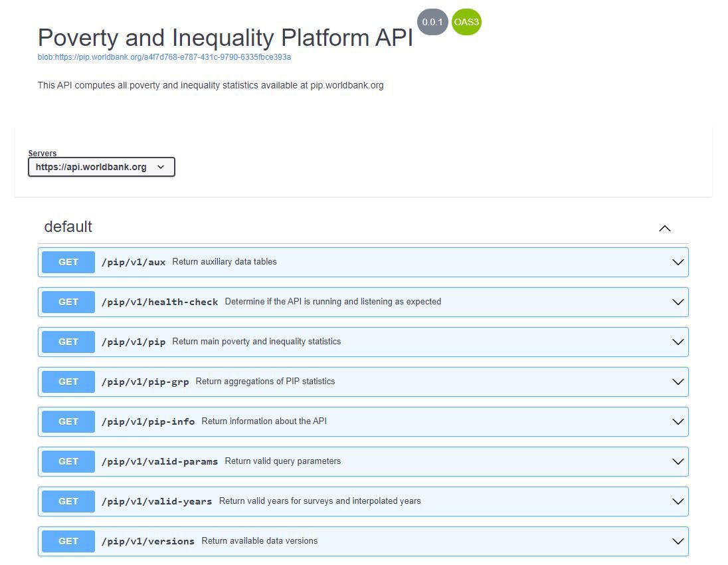Expand the /pip/v1/pip endpoint details

click(678, 342)
